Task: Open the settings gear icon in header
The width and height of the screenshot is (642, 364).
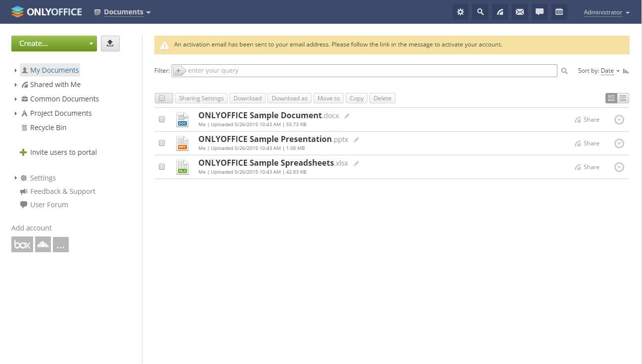Action: [460, 12]
